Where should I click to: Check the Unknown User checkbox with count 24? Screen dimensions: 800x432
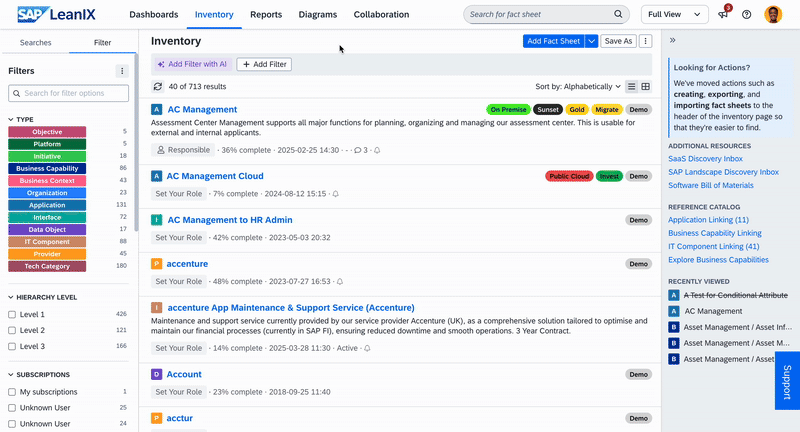pyautogui.click(x=12, y=424)
